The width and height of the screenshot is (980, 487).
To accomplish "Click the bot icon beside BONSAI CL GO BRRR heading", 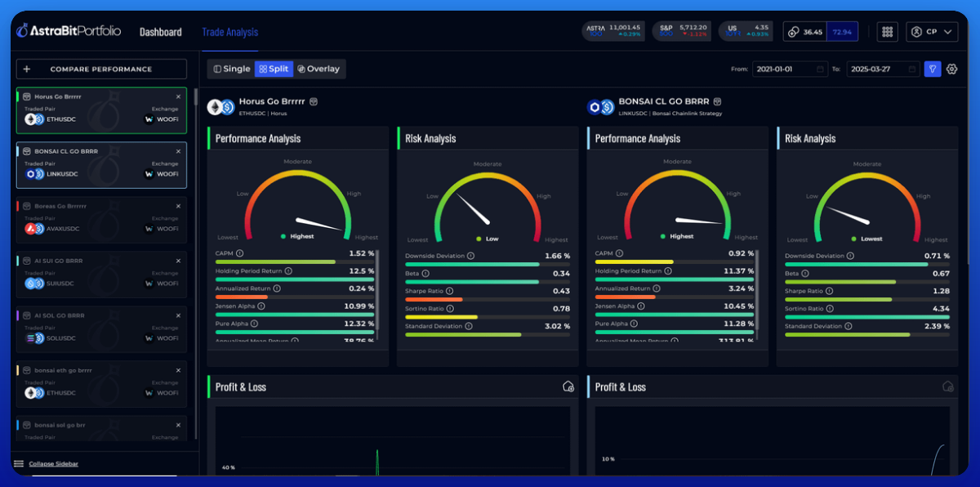I will tap(717, 101).
